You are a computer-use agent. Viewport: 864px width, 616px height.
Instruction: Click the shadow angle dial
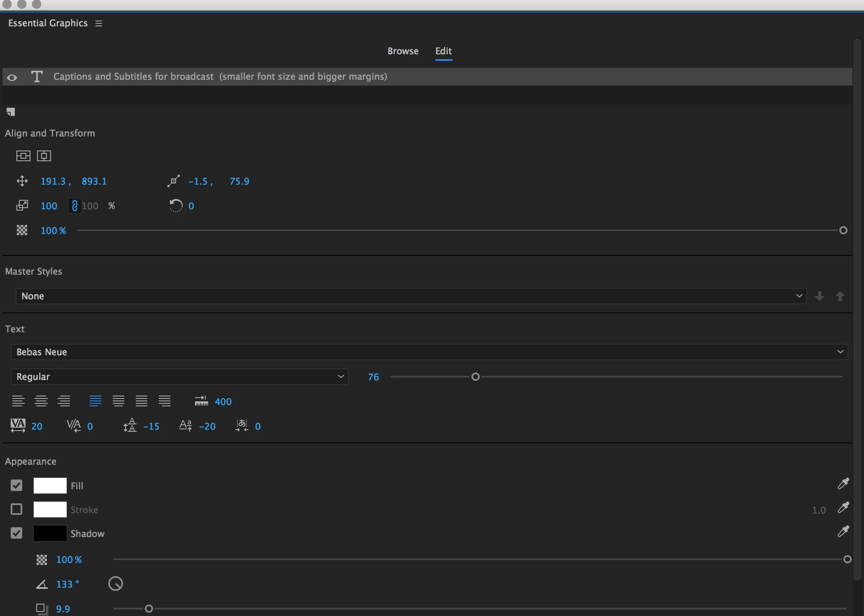[116, 584]
